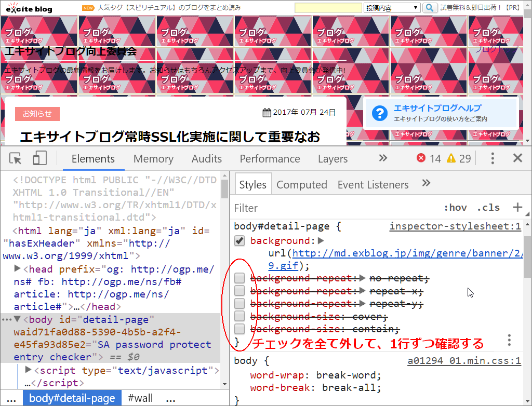Enable the background-repeat repeat-y checkbox

240,303
